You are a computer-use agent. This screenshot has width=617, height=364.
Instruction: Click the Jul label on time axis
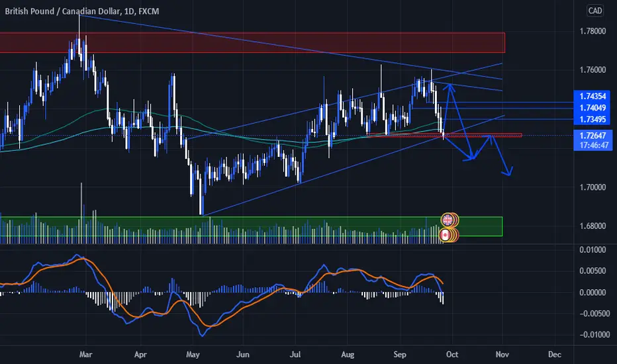tap(295, 355)
